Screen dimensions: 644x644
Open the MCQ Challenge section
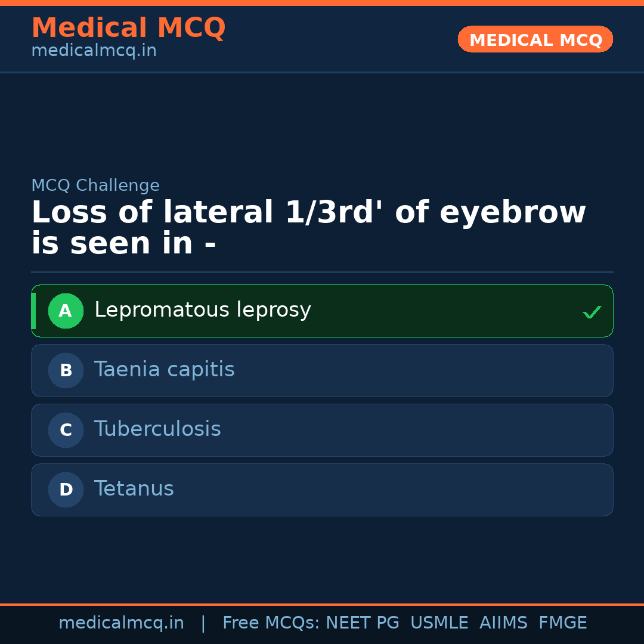pyautogui.click(x=95, y=185)
